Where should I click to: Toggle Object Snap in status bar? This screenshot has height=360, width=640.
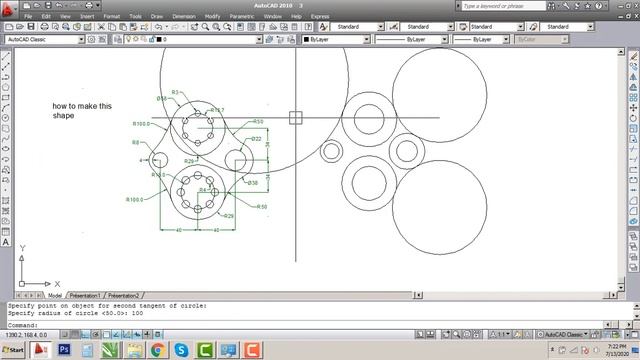pyautogui.click(x=106, y=335)
